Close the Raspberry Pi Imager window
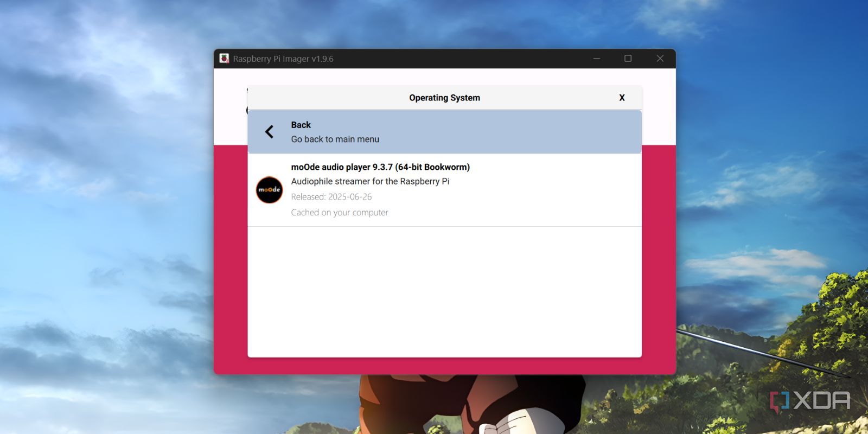The height and width of the screenshot is (434, 868). (x=660, y=58)
